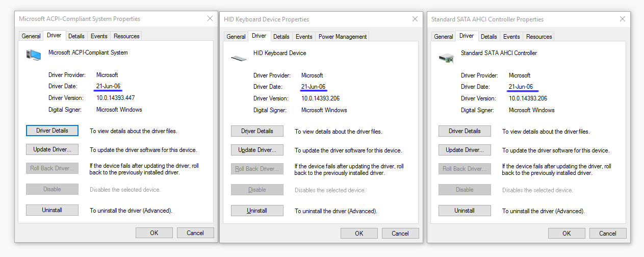
Task: Click Driver Details in HID Keyboard Device window
Action: (x=257, y=131)
